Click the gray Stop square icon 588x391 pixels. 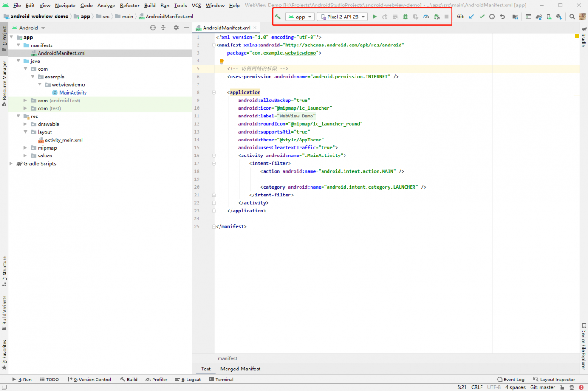(x=447, y=17)
